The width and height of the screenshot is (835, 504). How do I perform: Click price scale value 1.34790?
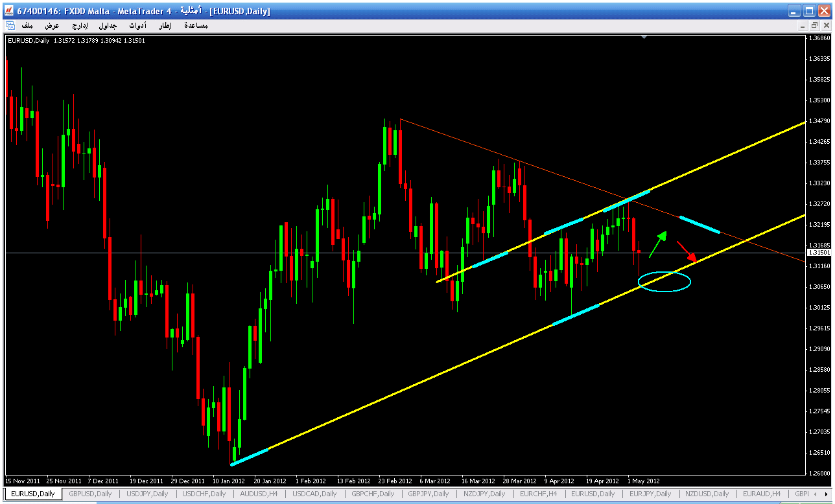tap(819, 121)
